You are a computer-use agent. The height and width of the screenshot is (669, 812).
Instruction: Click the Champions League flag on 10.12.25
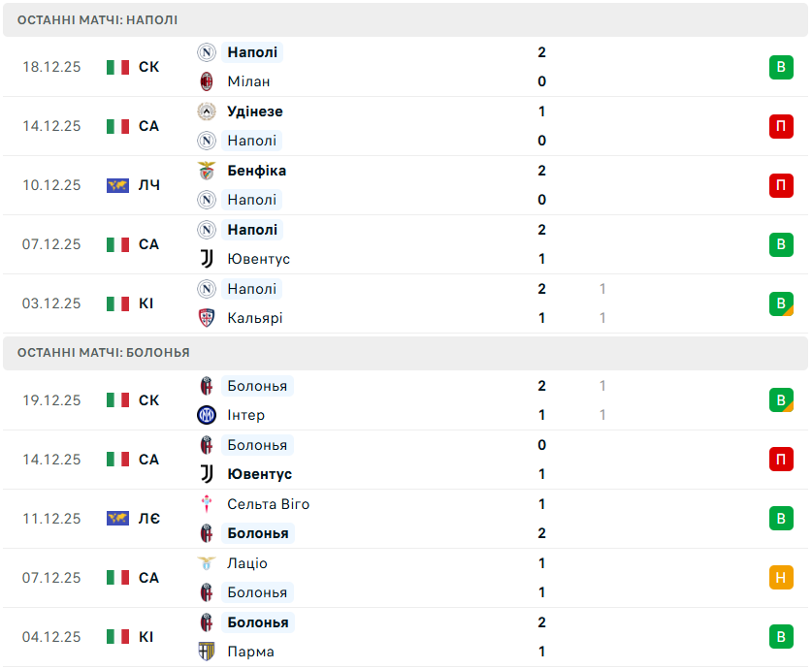[117, 185]
